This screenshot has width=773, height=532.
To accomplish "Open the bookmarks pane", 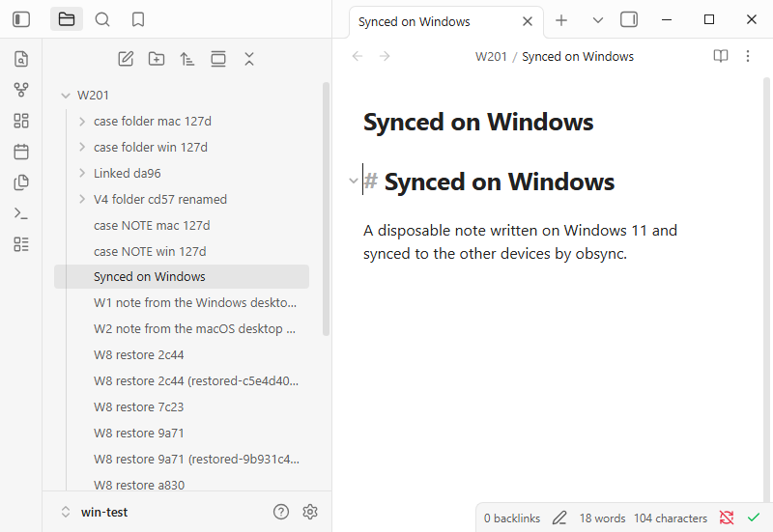I will coord(138,19).
